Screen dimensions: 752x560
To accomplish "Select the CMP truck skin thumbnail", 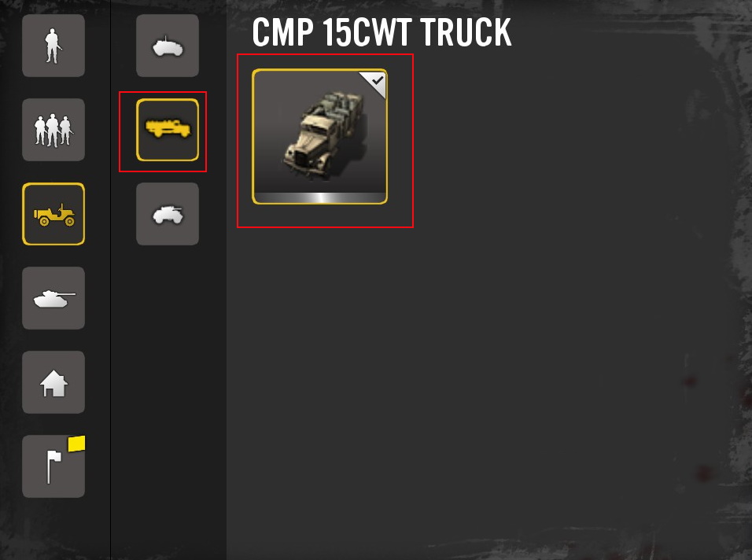I will click(320, 137).
